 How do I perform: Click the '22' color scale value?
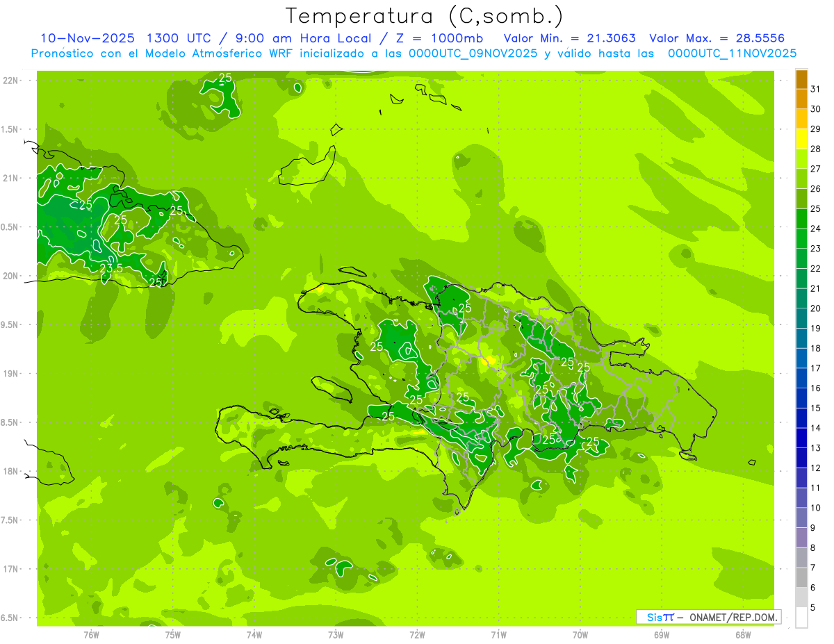click(x=816, y=268)
